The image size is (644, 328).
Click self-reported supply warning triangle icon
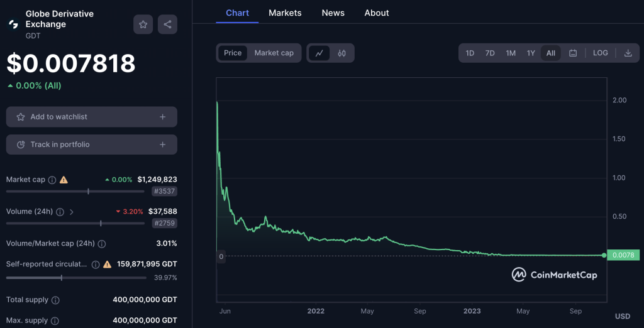tap(107, 264)
